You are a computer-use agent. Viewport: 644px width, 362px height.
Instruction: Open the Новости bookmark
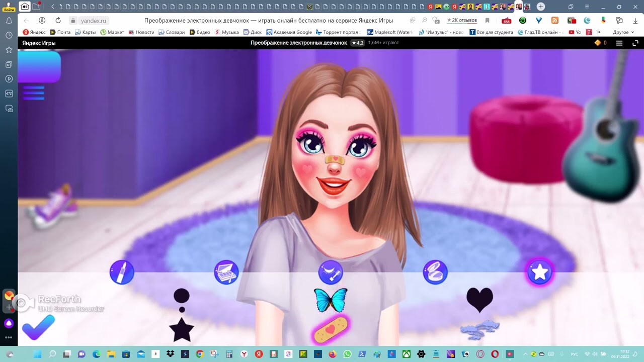coord(141,32)
